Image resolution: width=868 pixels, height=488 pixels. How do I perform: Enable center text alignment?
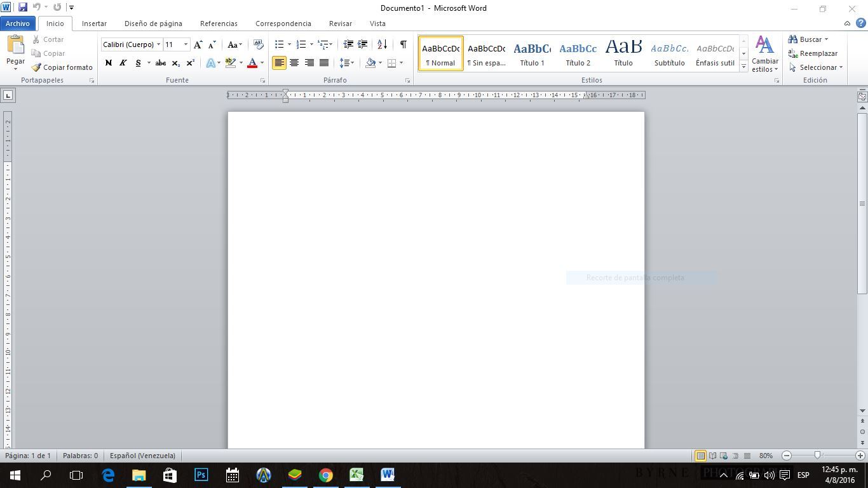[x=294, y=63]
